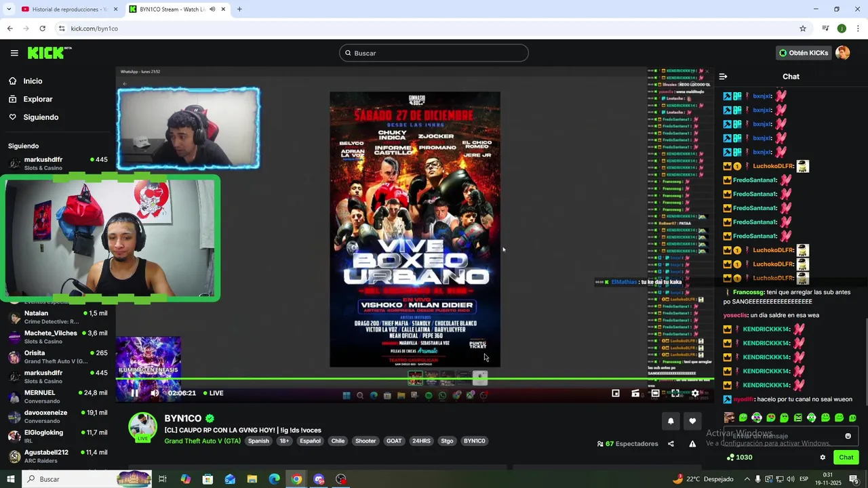This screenshot has height=488, width=868.
Task: Share the stream
Action: (x=671, y=444)
